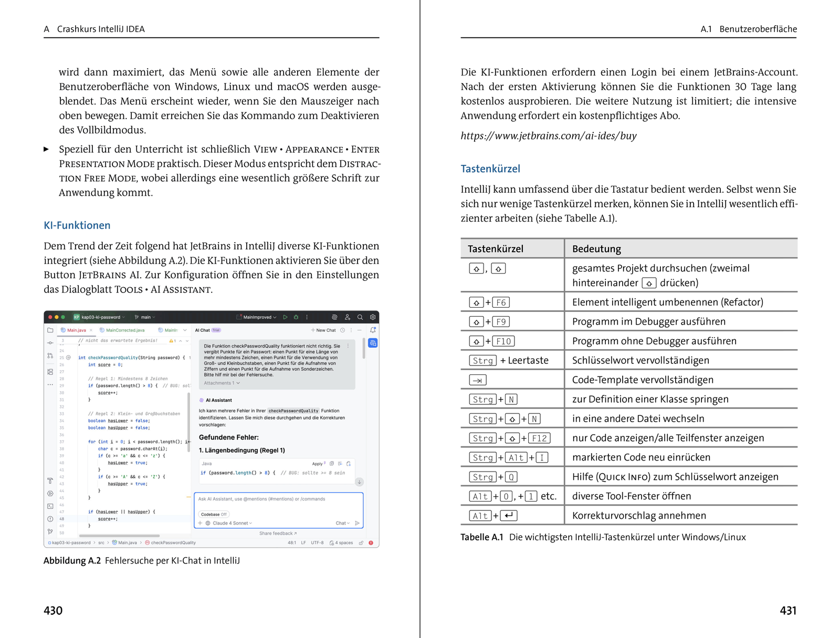Open the IDE settings gear icon
The height and width of the screenshot is (638, 840).
pyautogui.click(x=373, y=317)
